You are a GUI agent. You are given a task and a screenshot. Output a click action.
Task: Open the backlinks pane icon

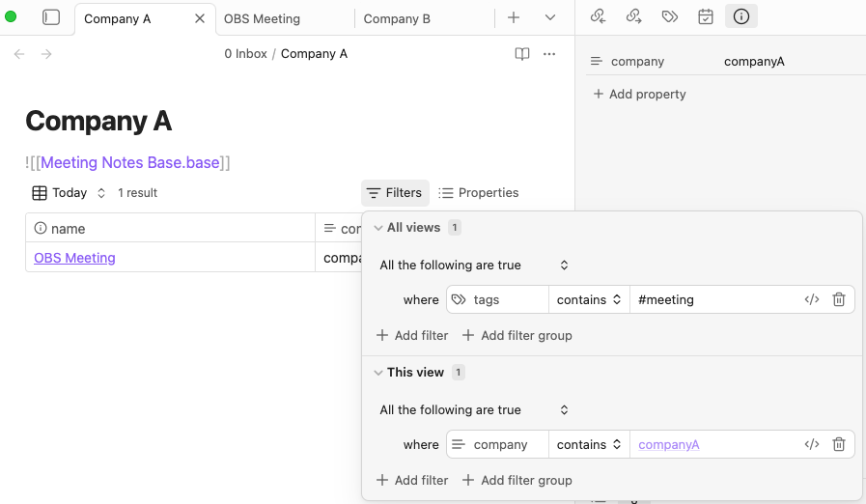click(x=598, y=16)
